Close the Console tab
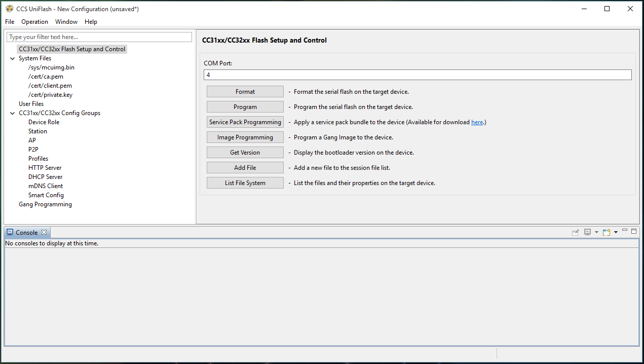Screen dimensions: 644x364 click(44, 232)
